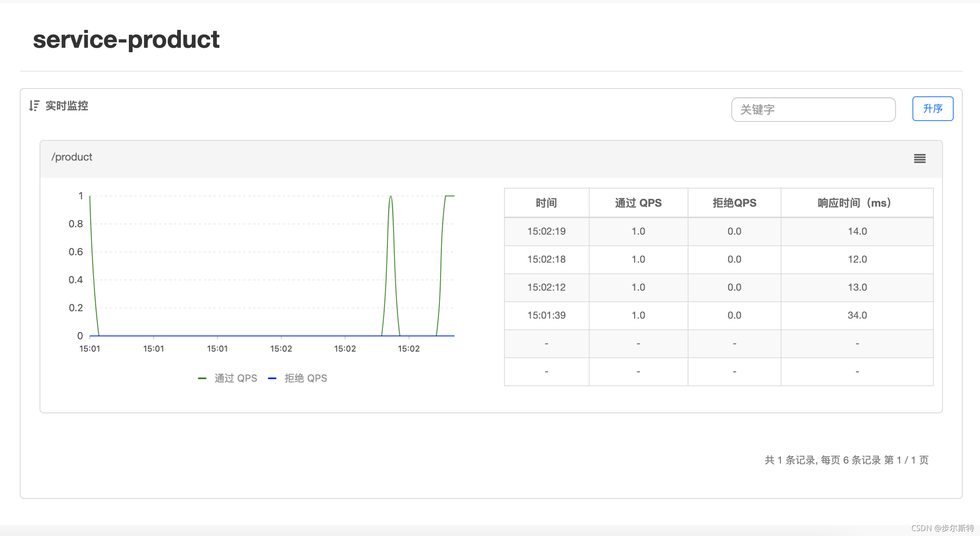The height and width of the screenshot is (536, 980).
Task: Click the 升序 sort order button
Action: [x=933, y=109]
